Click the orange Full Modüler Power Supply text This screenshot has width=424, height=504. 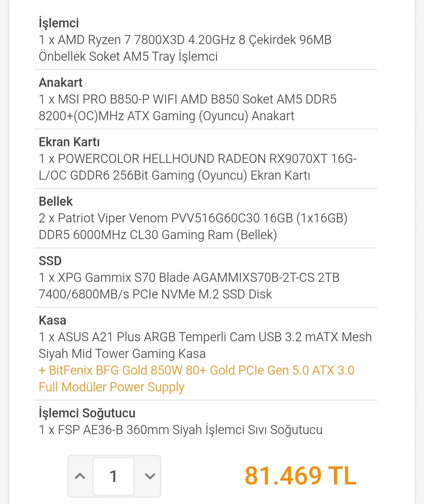click(x=112, y=387)
